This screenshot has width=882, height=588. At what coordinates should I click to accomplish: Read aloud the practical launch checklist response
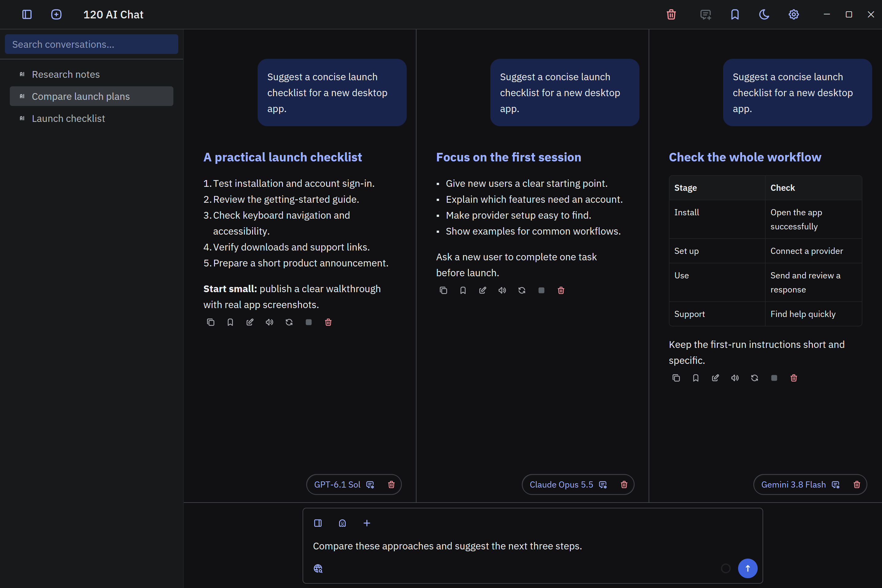coord(269,322)
